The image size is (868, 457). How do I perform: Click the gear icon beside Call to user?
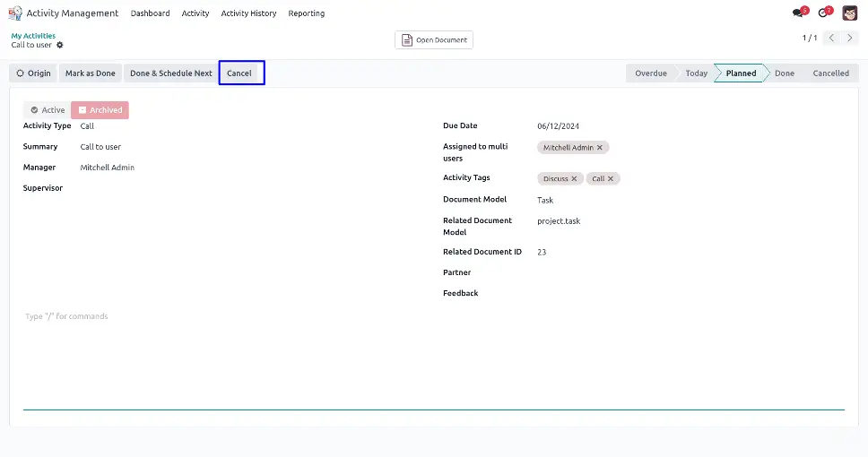60,45
